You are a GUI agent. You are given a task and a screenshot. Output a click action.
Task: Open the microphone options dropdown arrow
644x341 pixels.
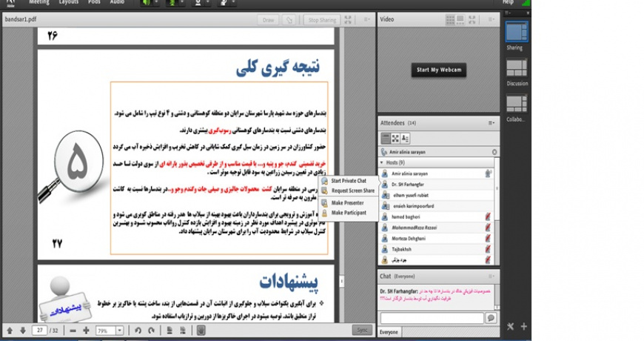[x=182, y=2]
